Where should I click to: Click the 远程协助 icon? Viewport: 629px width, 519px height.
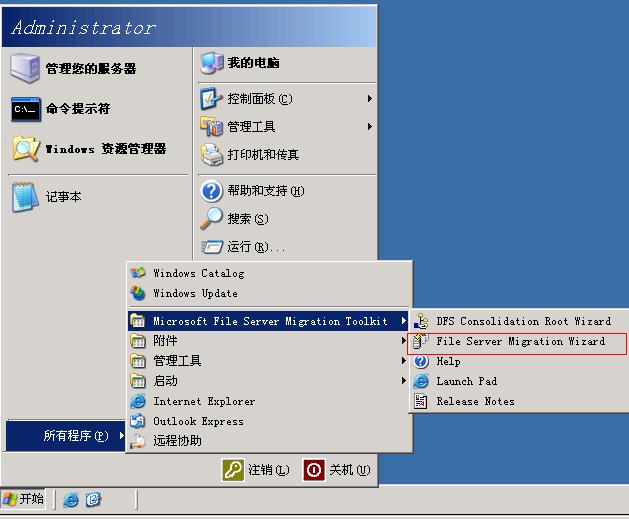click(138, 441)
